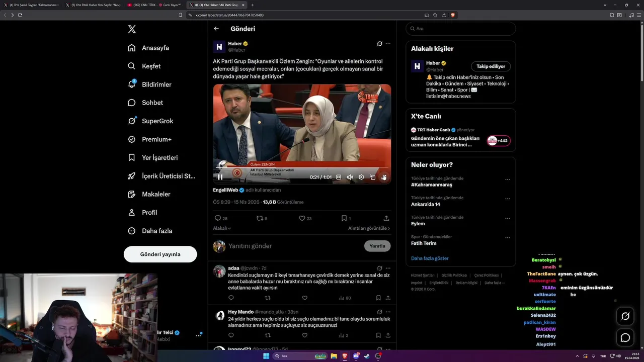Image resolution: width=644 pixels, height=362 pixels.
Task: Open a new browser tab
Action: 253,5
